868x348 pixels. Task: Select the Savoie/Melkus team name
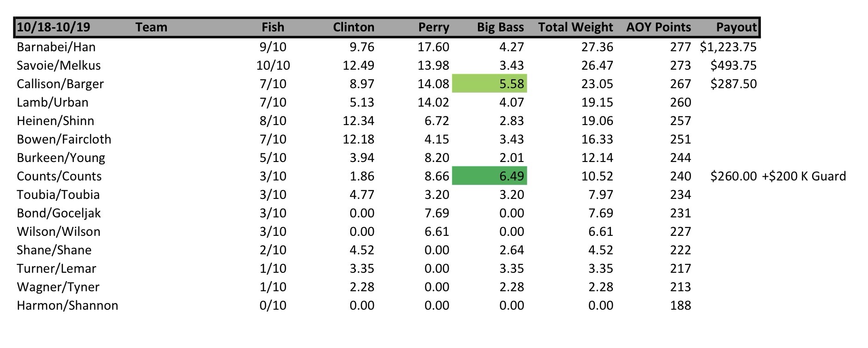[59, 65]
